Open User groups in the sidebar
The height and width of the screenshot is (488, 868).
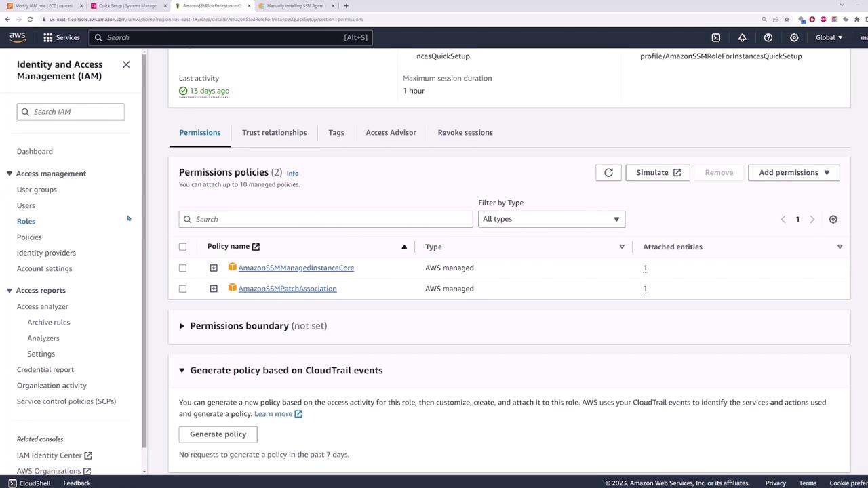pyautogui.click(x=37, y=190)
